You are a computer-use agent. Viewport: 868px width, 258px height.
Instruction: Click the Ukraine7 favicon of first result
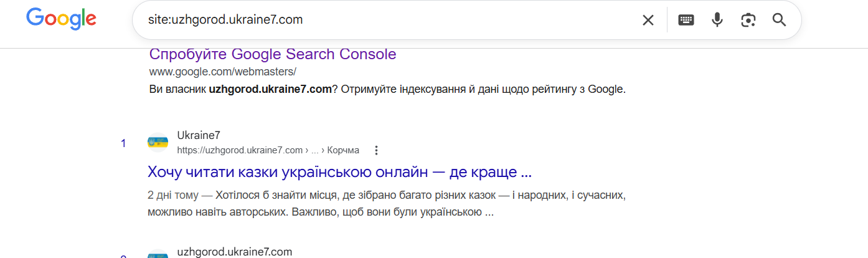tap(158, 143)
